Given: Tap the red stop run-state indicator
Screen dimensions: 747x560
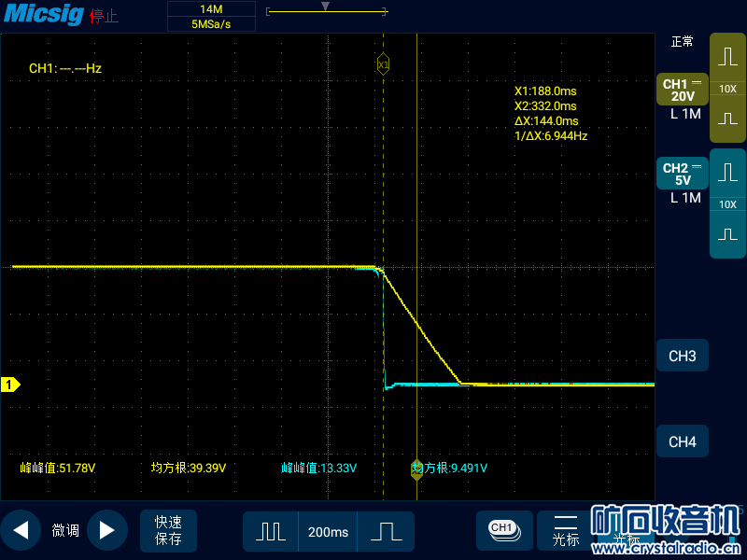Looking at the screenshot, I should (104, 16).
